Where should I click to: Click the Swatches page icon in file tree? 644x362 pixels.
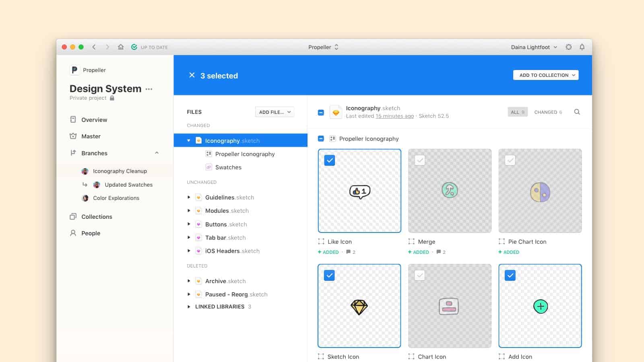208,167
